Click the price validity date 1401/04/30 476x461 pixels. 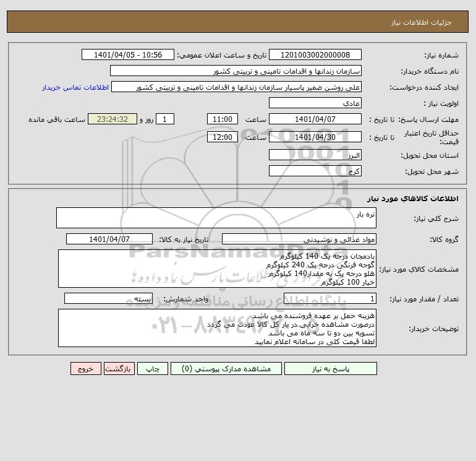point(315,137)
